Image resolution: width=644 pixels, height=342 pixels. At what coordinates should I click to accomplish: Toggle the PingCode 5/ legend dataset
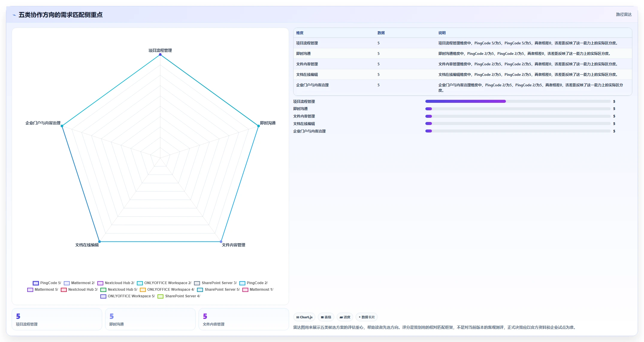(47, 283)
